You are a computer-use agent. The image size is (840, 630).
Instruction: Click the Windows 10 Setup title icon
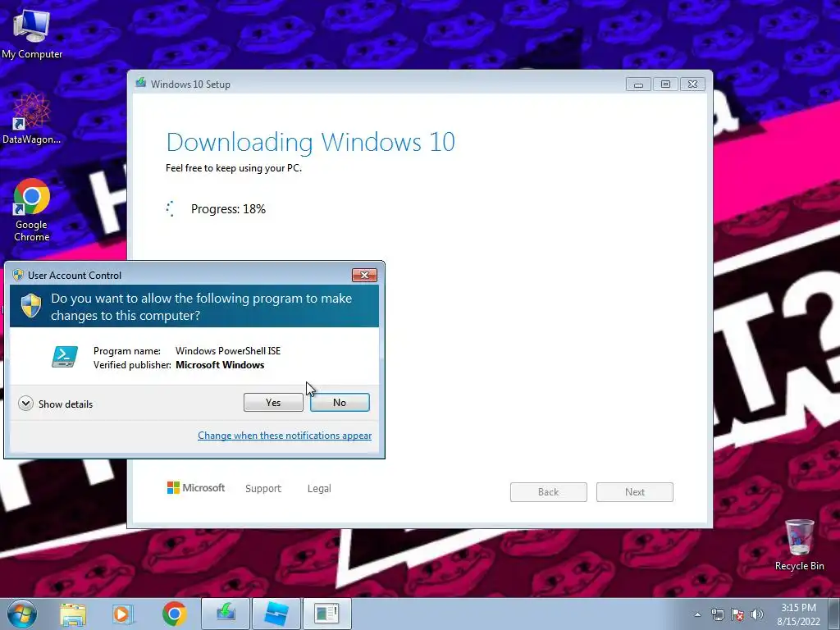[x=141, y=83]
